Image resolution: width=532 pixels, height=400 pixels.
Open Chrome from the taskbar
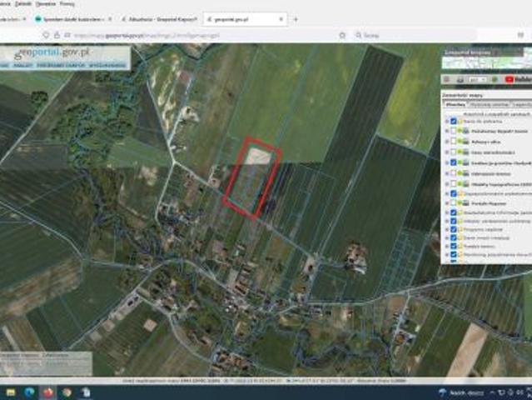67,392
